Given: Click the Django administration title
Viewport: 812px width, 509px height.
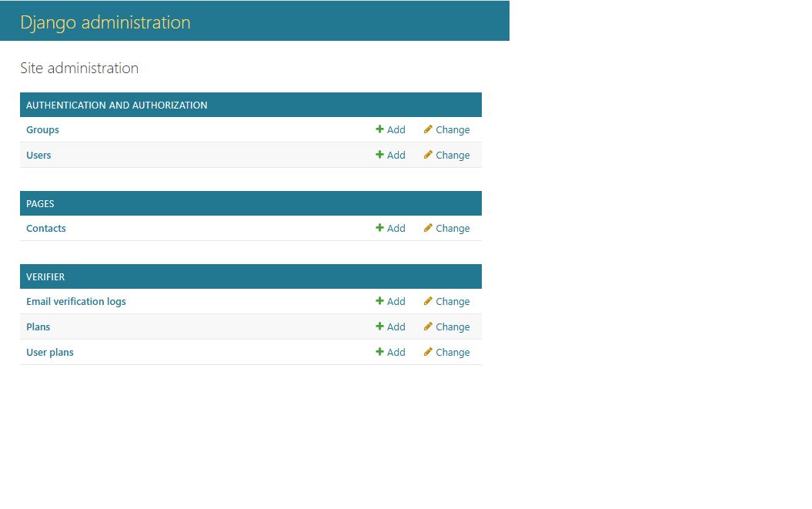Looking at the screenshot, I should click(x=105, y=22).
